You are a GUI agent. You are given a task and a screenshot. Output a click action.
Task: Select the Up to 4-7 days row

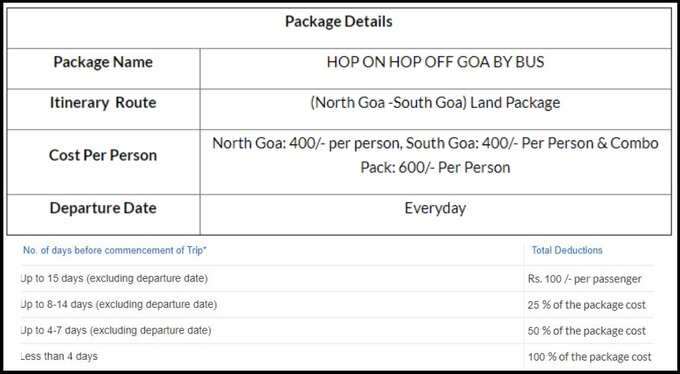pyautogui.click(x=337, y=331)
